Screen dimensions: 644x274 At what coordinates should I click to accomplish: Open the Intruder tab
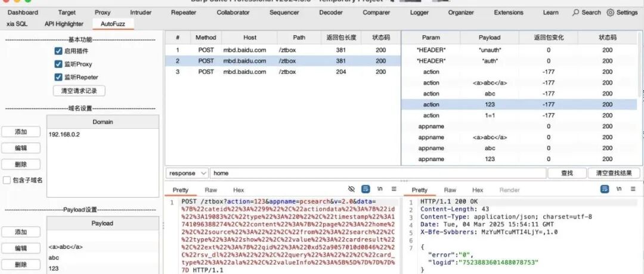pos(141,13)
